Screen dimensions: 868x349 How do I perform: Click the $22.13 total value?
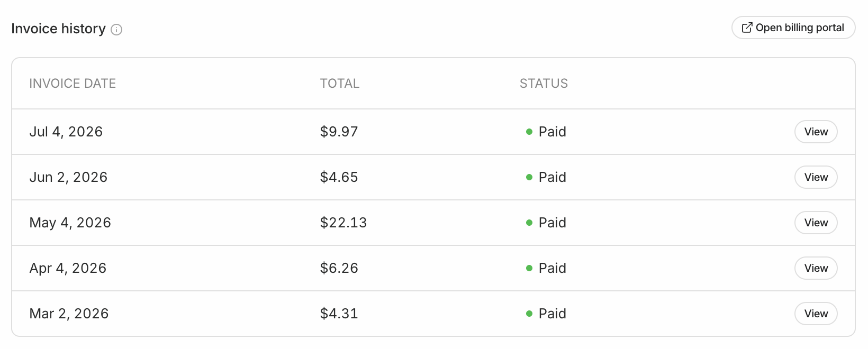pyautogui.click(x=343, y=223)
